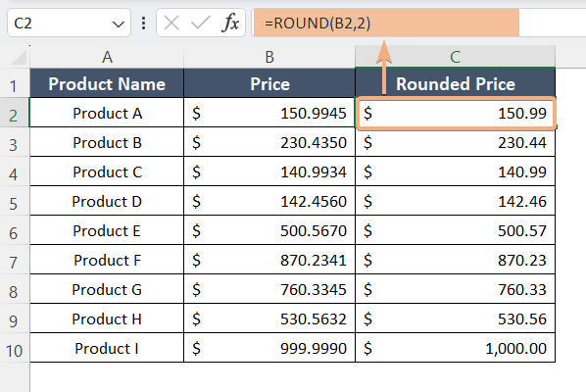Viewport: 586px width, 392px height.
Task: Click the price cell 230.4350
Action: (x=269, y=142)
